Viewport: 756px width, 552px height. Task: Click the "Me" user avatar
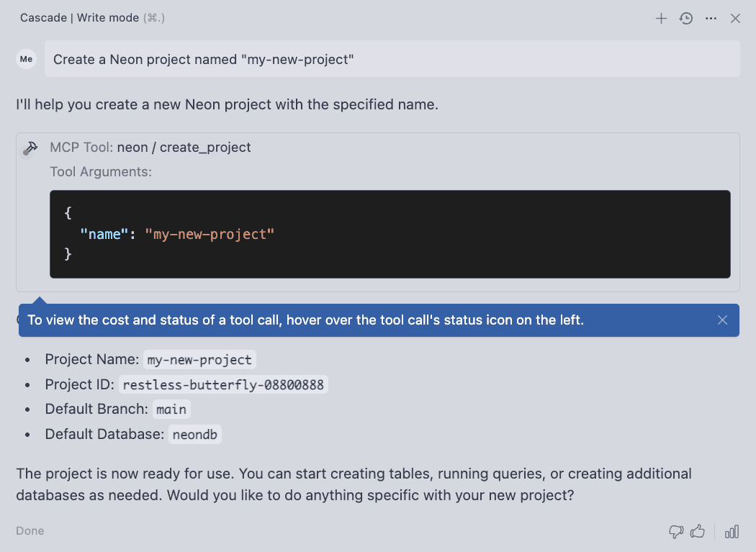(27, 59)
